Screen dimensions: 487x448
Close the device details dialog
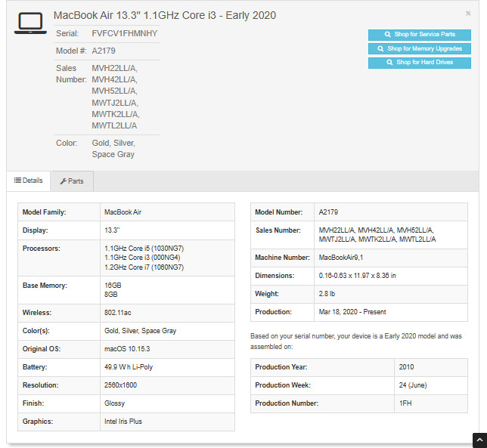pos(468,14)
